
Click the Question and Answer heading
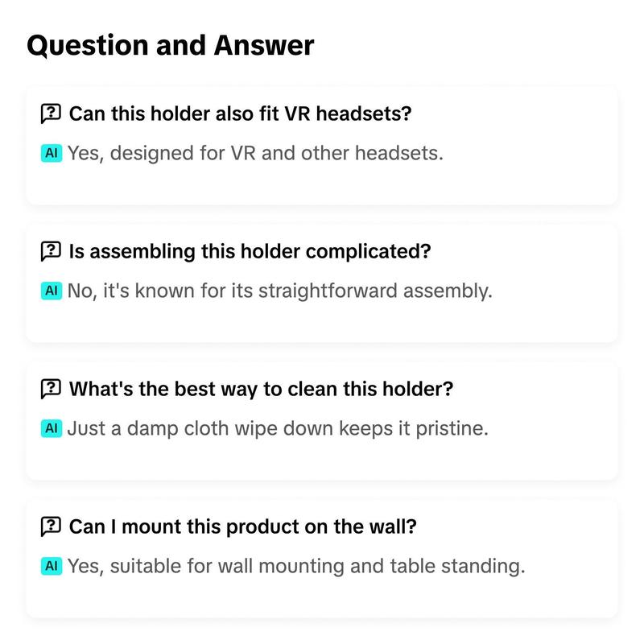point(171,45)
